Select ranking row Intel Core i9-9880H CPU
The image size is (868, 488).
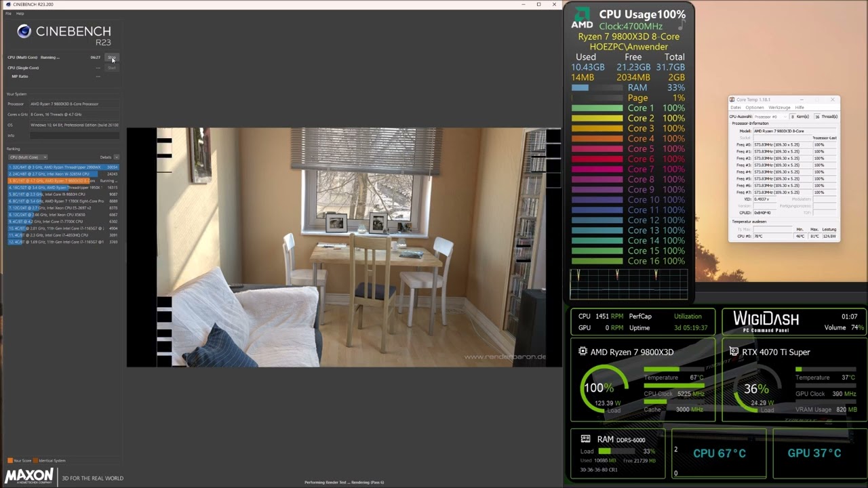(x=63, y=195)
